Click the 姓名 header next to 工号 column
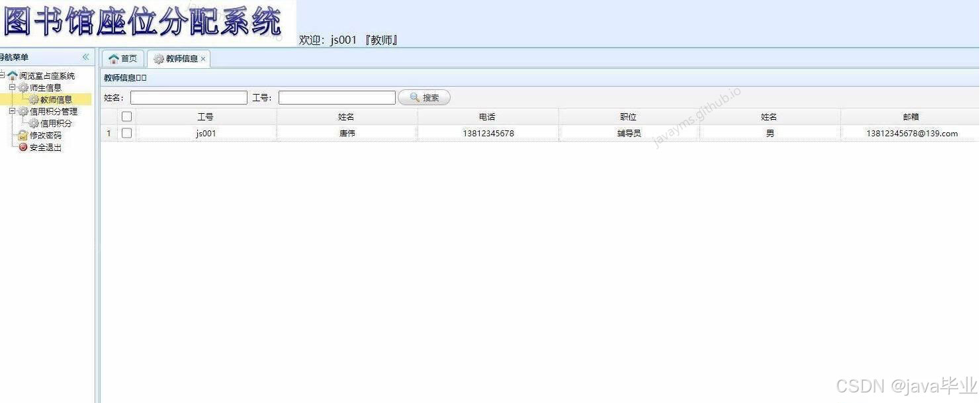This screenshot has height=403, width=980. (x=347, y=116)
